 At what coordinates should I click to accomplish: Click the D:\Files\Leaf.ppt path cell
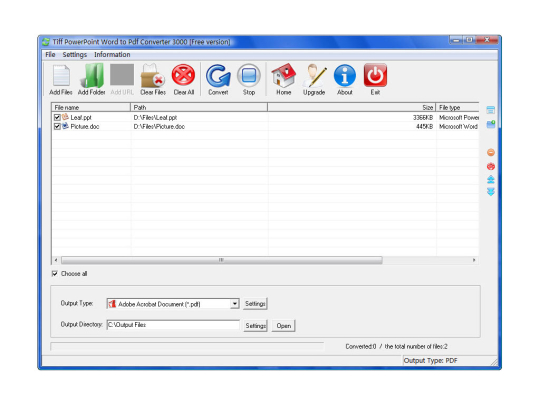tap(155, 117)
